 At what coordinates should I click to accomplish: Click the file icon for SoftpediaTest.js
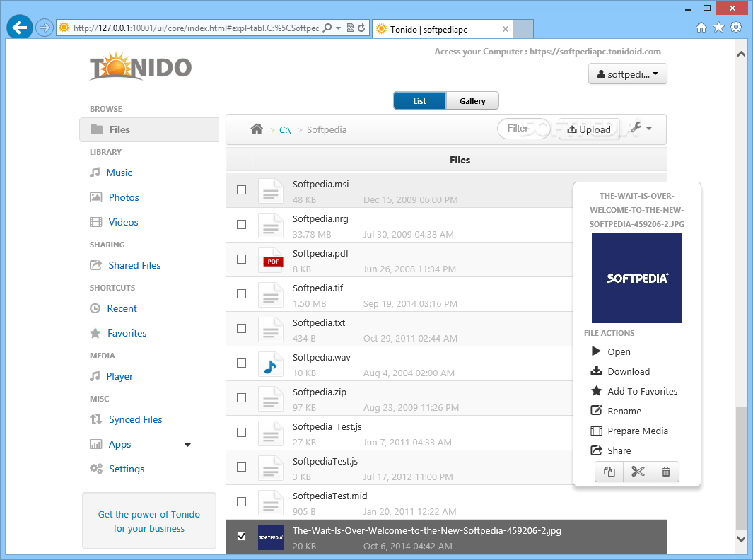[271, 468]
